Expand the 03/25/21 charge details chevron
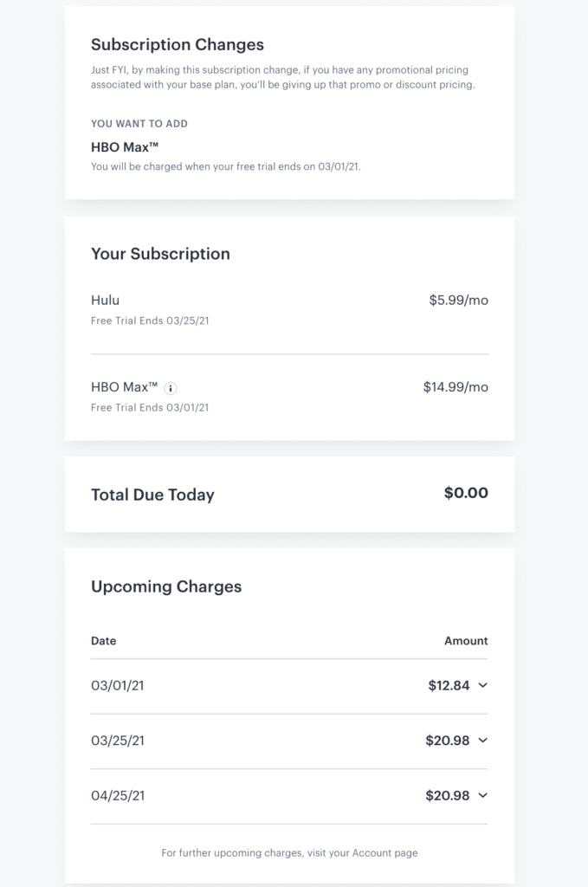The width and height of the screenshot is (588, 887). 483,740
